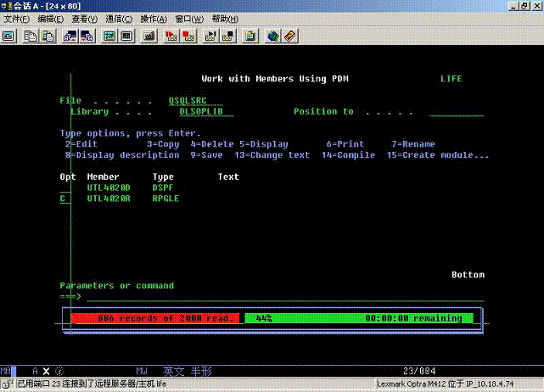Click the 4=Delete option text
This screenshot has width=544, height=392.
[212, 144]
